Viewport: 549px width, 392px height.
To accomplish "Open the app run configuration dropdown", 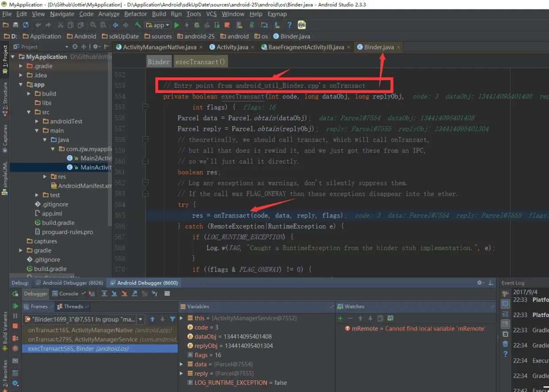I will (158, 25).
